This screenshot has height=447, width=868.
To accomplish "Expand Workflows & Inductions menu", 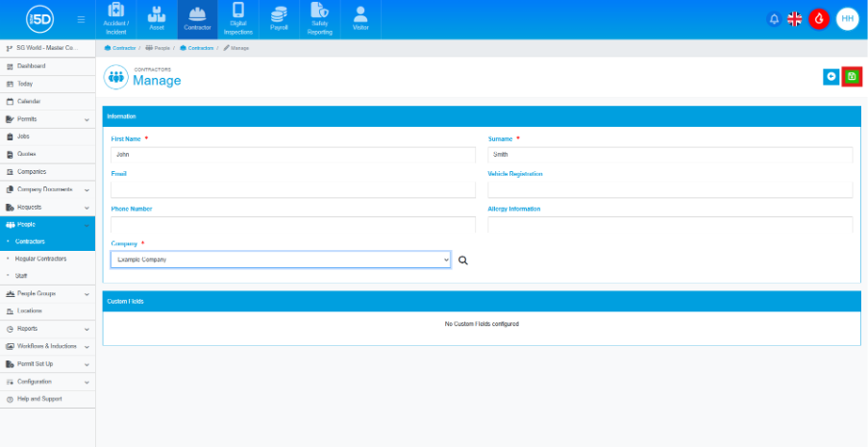I will (48, 346).
